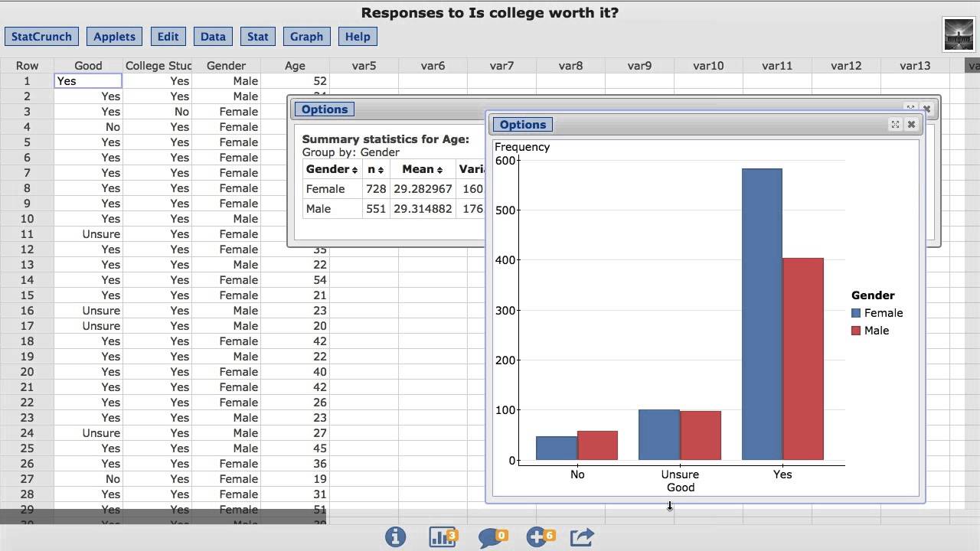Sort summary table by Mean column arrows
980x551 pixels.
(x=439, y=170)
